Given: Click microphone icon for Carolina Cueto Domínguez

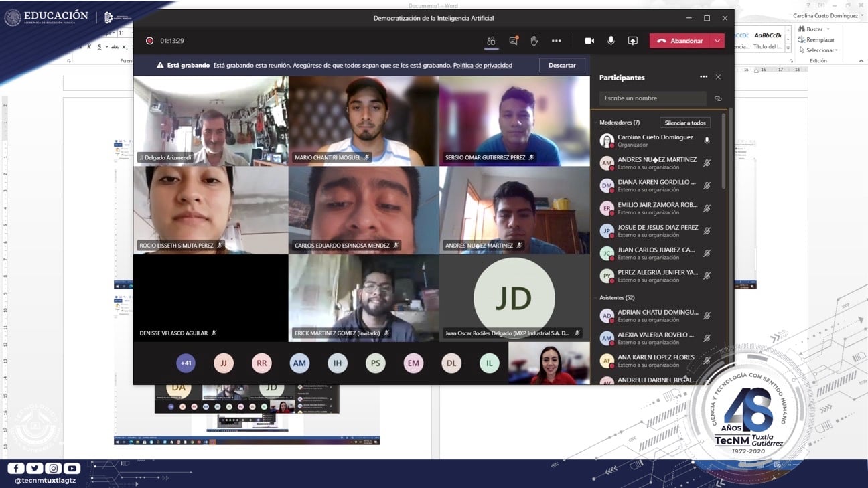Looking at the screenshot, I should [707, 141].
